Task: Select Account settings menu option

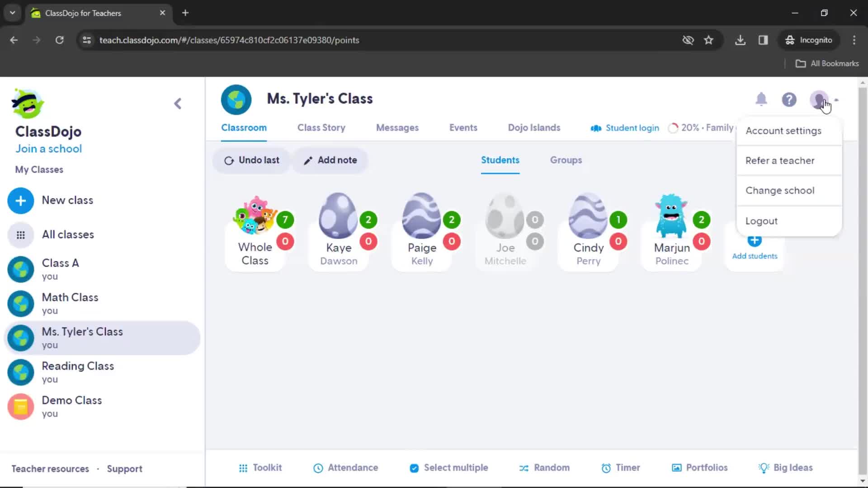Action: [x=783, y=131]
